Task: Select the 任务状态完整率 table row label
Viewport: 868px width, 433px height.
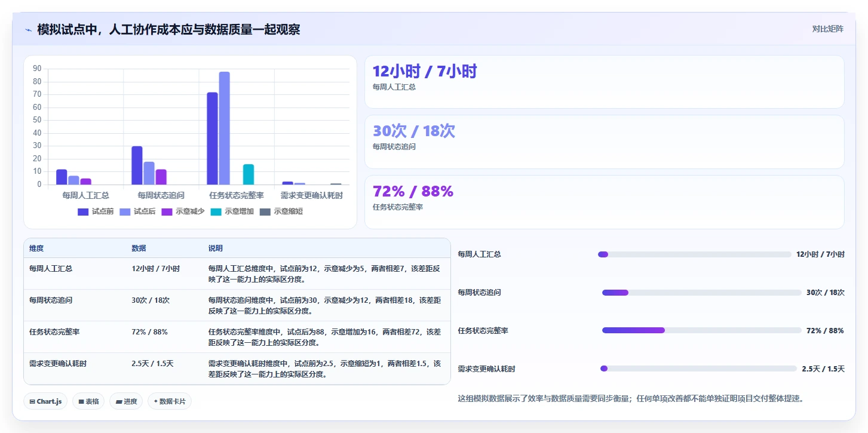Action: (x=54, y=332)
